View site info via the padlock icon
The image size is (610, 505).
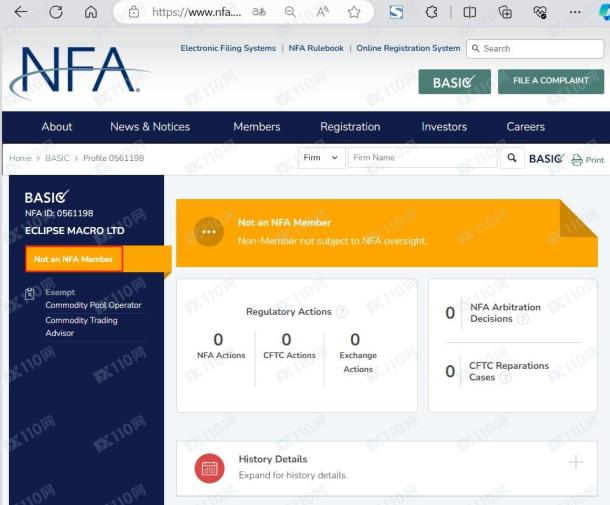click(134, 12)
